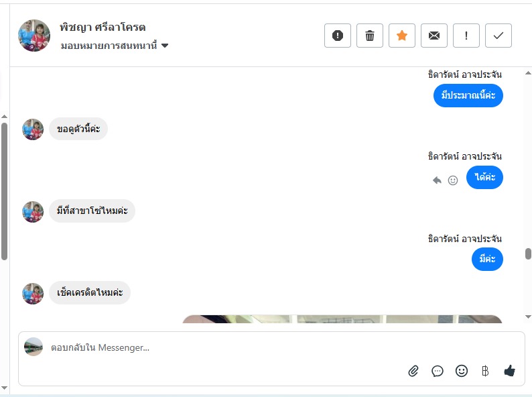Toggle the orange star follow-up flag
Image resolution: width=532 pixels, height=397 pixels.
(x=402, y=36)
